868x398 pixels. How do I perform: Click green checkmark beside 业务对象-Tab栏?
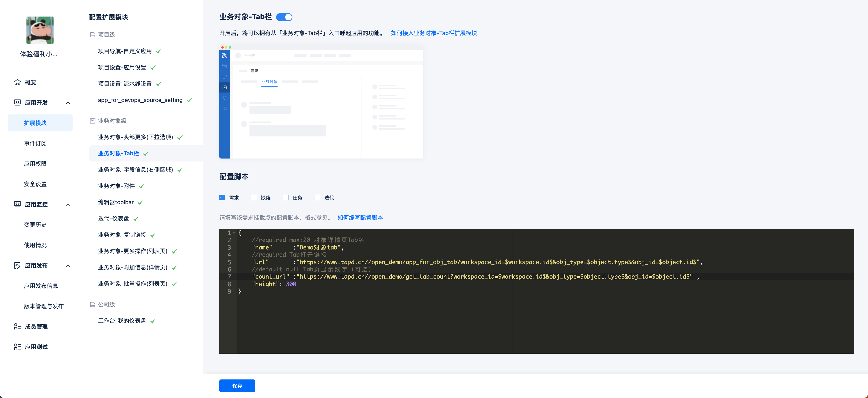[146, 153]
